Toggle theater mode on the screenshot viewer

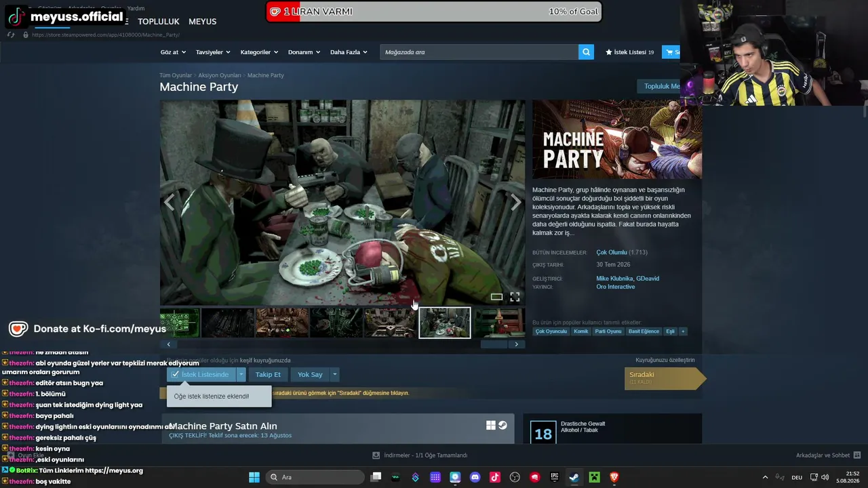[496, 297]
